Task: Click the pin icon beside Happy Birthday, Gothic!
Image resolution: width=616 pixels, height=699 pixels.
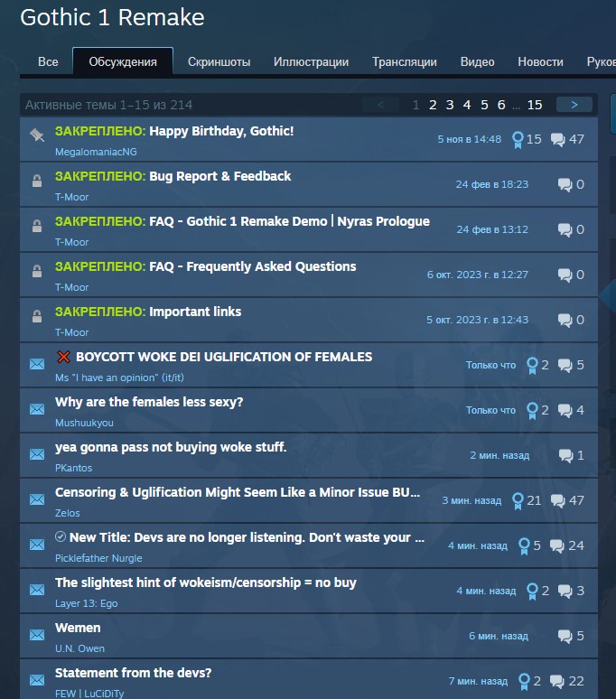Action: point(37,135)
